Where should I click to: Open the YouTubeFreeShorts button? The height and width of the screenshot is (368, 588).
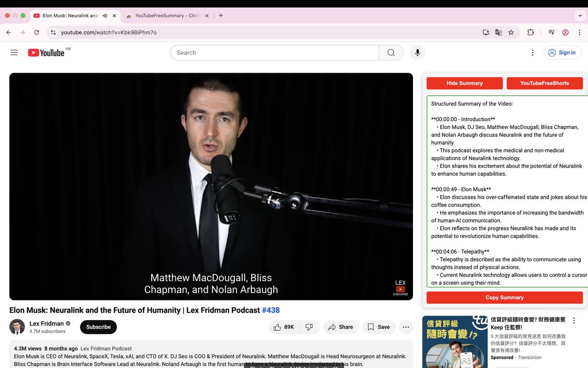tap(544, 83)
